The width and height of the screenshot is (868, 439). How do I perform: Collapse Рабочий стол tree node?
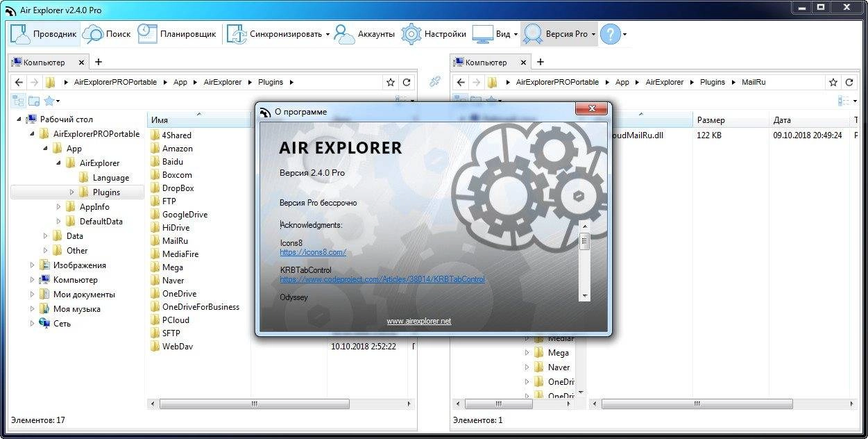tap(18, 119)
